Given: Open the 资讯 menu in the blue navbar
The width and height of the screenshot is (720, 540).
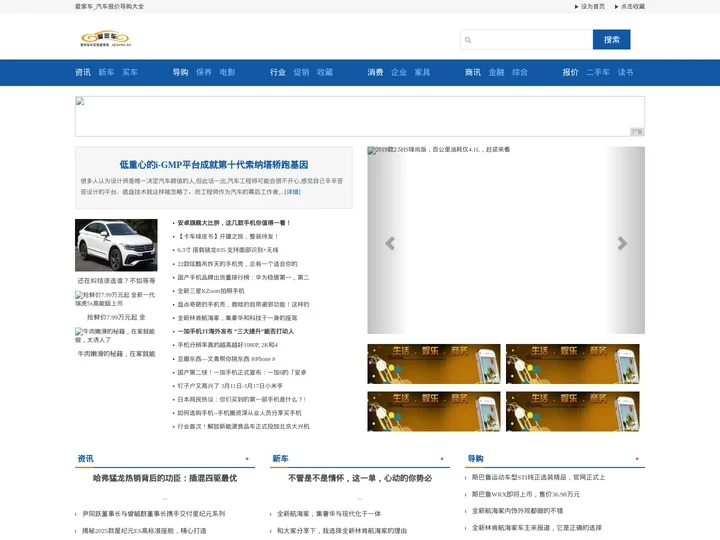Looking at the screenshot, I should pos(83,72).
